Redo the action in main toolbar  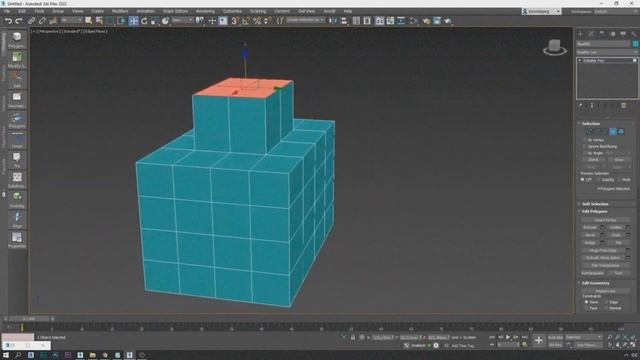click(19, 20)
